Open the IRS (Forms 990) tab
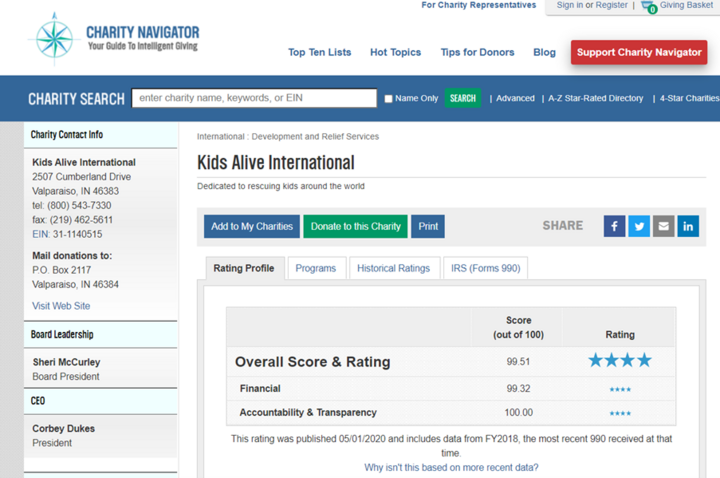This screenshot has height=478, width=720. tap(485, 268)
